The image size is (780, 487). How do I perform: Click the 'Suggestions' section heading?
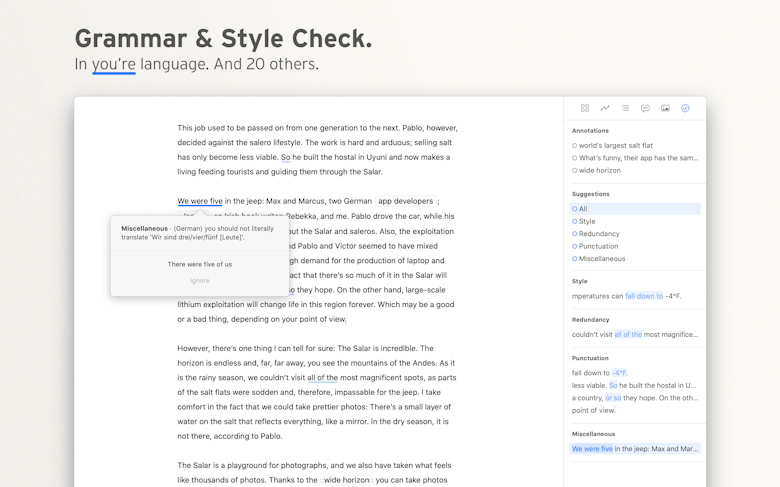pos(590,194)
